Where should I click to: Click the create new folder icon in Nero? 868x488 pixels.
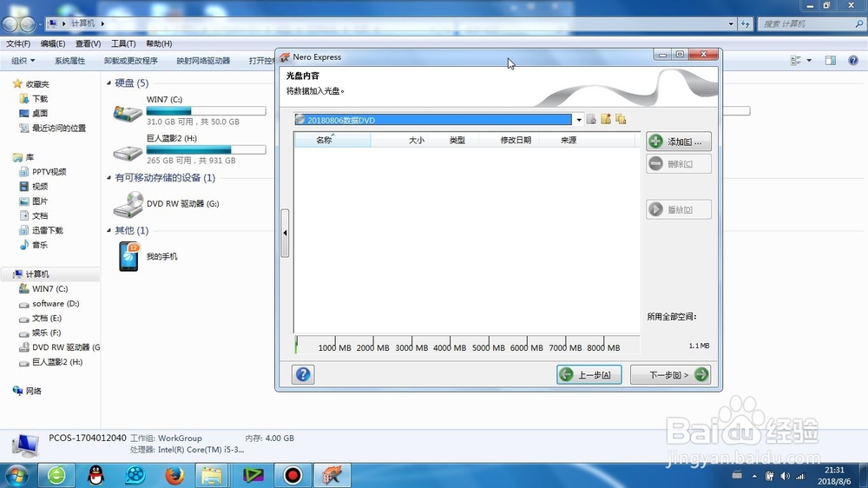tap(606, 119)
